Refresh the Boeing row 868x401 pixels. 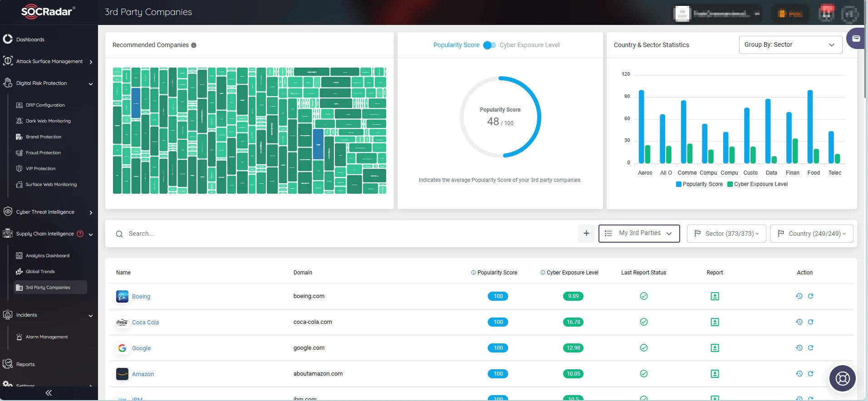point(810,296)
